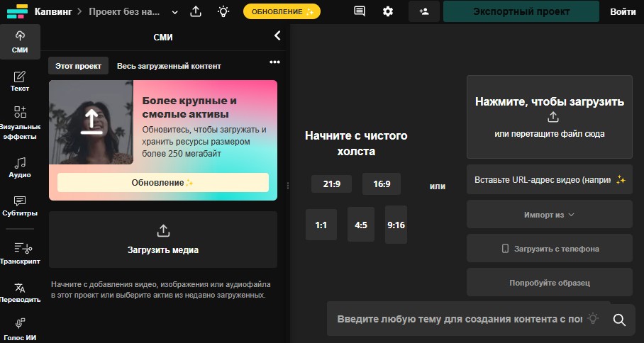This screenshot has height=343, width=644.
Task: Open the СМИ media sidebar tab
Action: point(20,42)
